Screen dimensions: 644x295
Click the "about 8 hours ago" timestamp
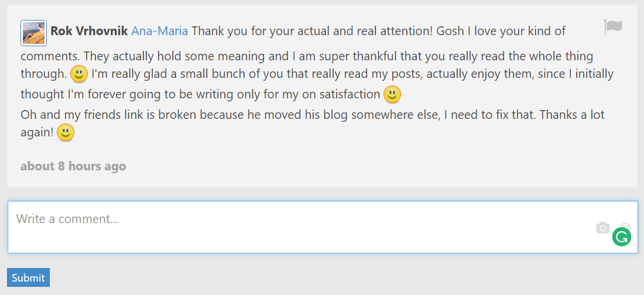tap(73, 166)
